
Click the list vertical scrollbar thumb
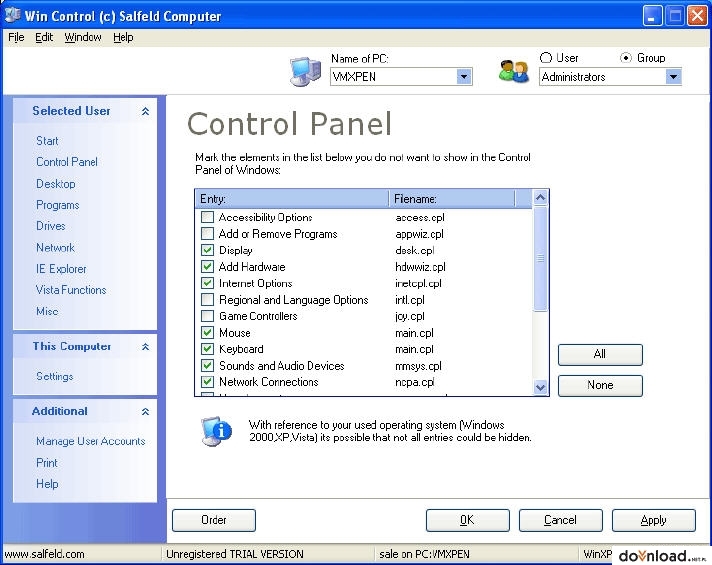click(x=540, y=258)
